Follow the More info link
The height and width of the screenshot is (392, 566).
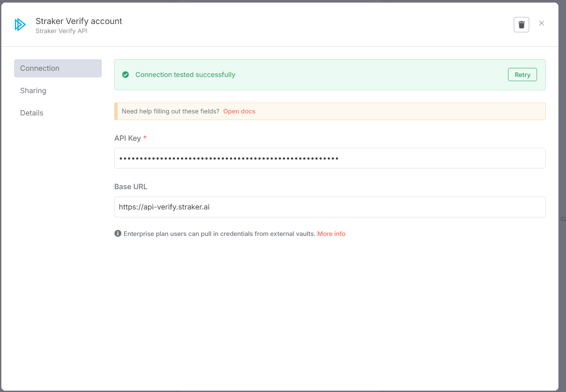pyautogui.click(x=331, y=234)
